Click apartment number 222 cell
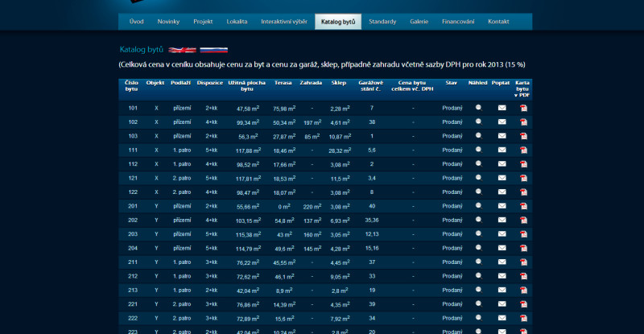 tap(133, 319)
